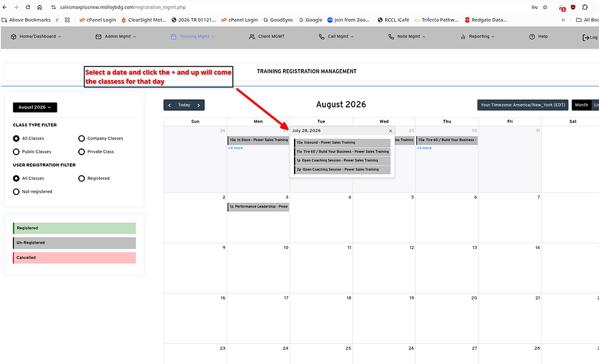Open the Help page
599x364 pixels.
tap(538, 37)
